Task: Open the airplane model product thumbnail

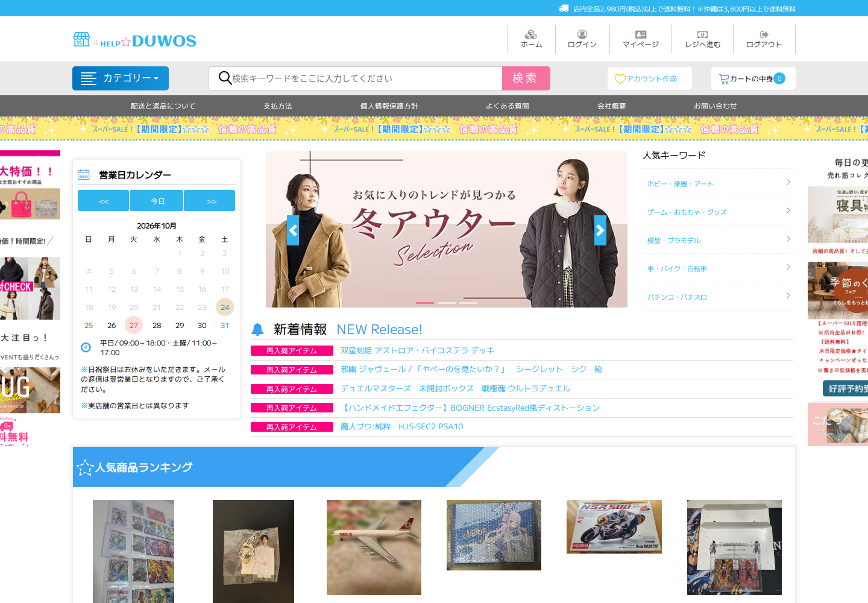Action: 374,548
